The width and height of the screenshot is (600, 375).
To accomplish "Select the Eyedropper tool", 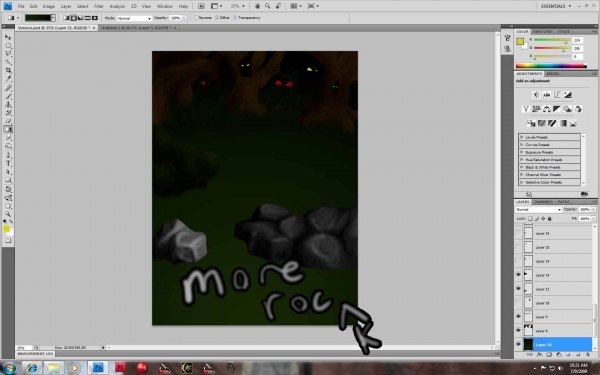I will (x=8, y=79).
